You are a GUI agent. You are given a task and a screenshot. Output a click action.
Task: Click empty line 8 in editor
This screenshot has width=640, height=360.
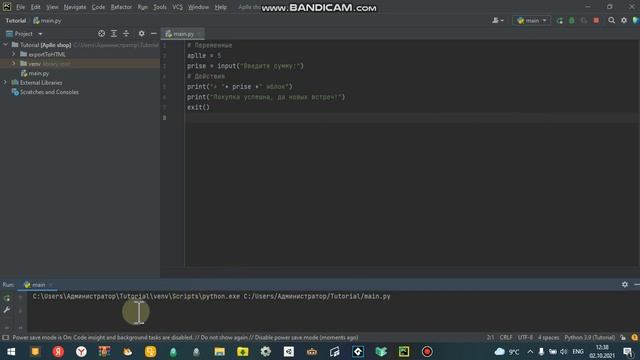click(x=412, y=118)
